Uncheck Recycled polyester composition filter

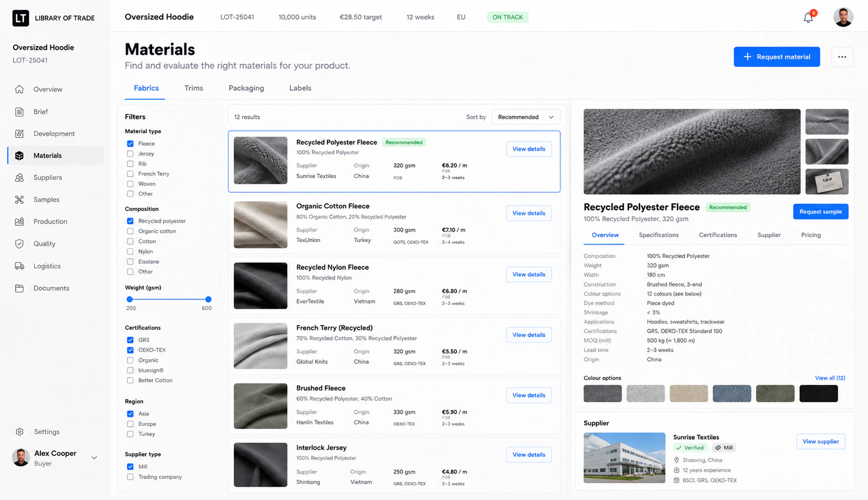[x=130, y=221]
